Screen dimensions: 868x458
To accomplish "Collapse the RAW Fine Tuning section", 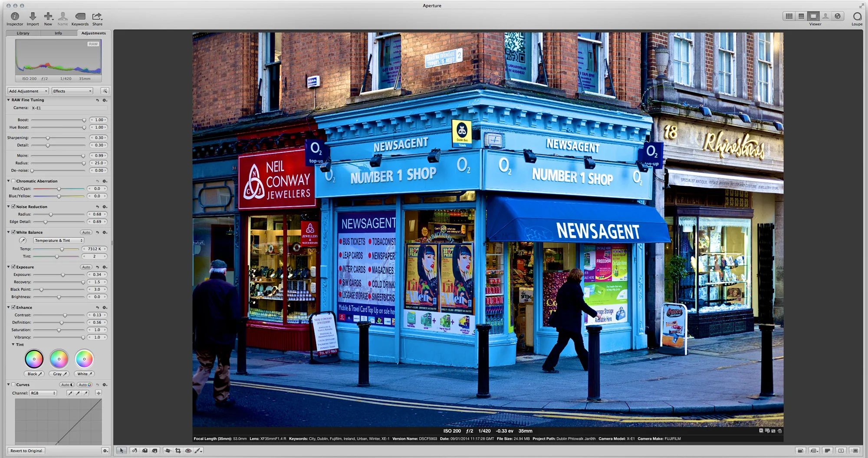I will 8,100.
